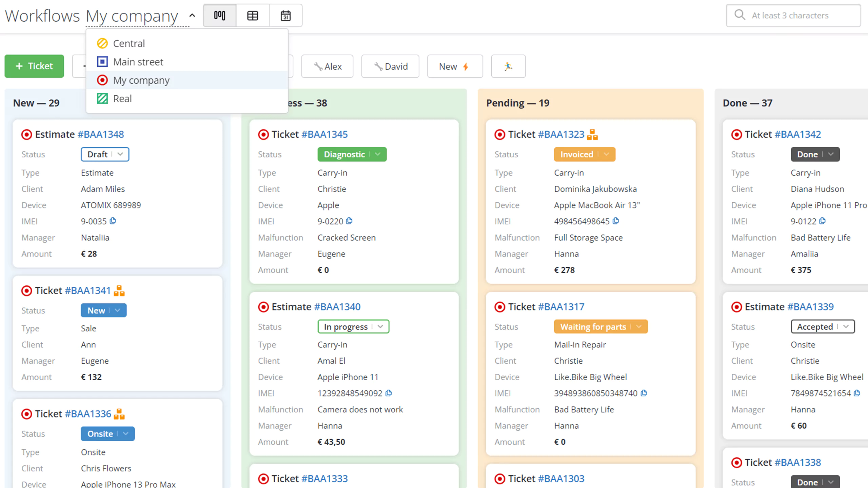Select My company in location menu
This screenshot has width=868, height=488.
(x=187, y=80)
